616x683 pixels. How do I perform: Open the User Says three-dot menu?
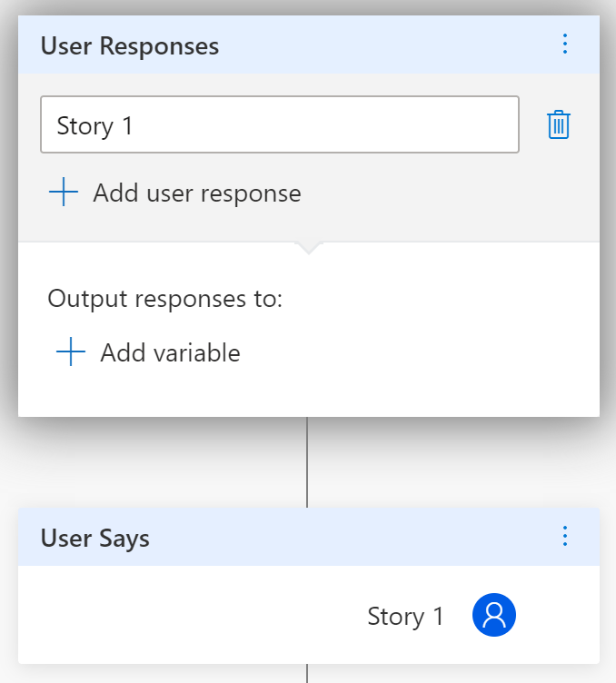tap(565, 537)
